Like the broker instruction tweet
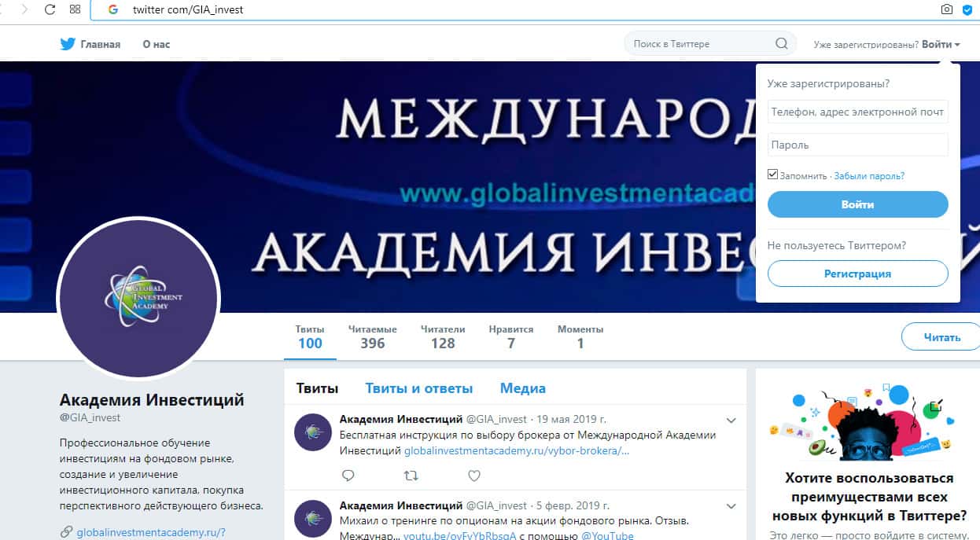980x540 pixels. click(x=474, y=476)
